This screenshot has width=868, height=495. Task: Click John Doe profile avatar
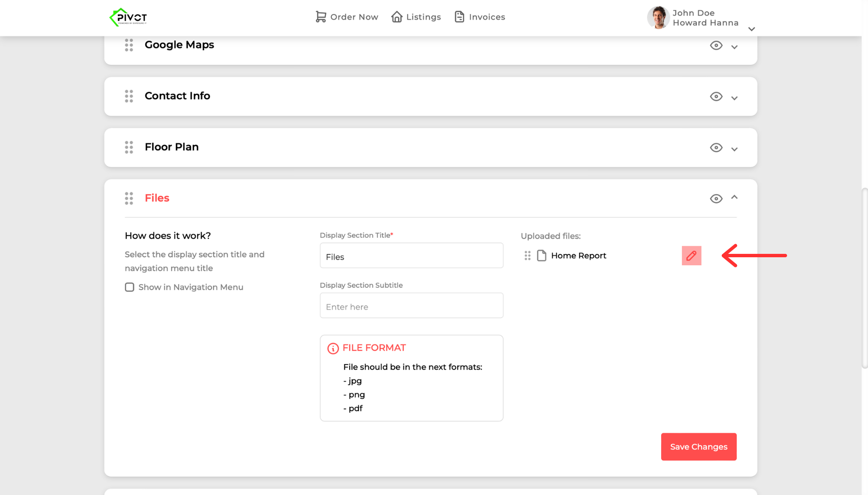click(658, 17)
